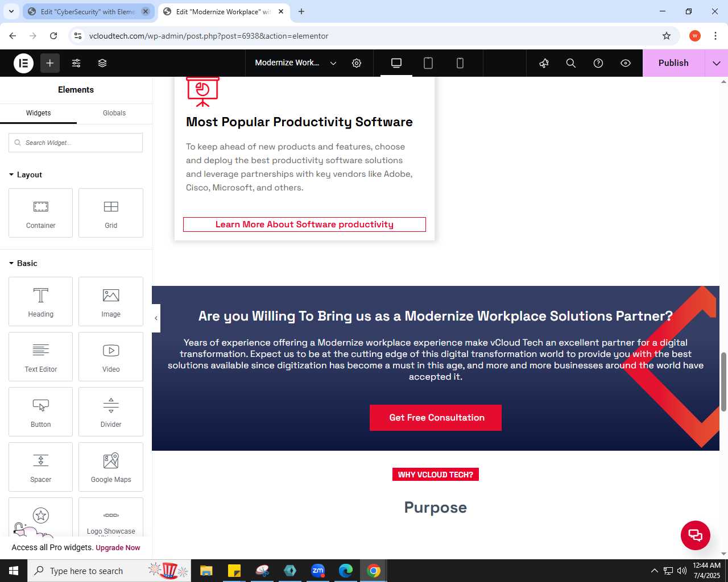Click in the Search Widget field
This screenshot has height=582, width=728.
tap(76, 143)
